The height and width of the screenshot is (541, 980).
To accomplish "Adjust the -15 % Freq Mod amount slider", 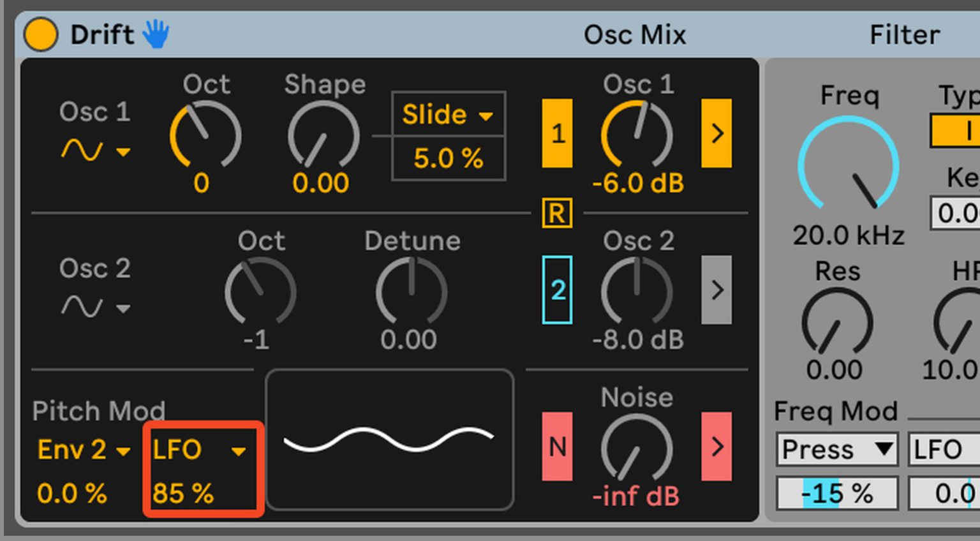I will 836,492.
